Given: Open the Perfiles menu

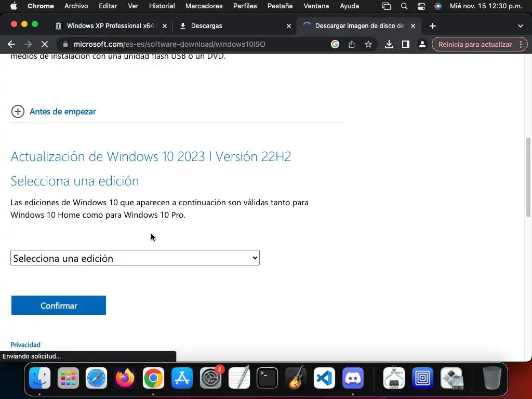Looking at the screenshot, I should click(x=245, y=6).
